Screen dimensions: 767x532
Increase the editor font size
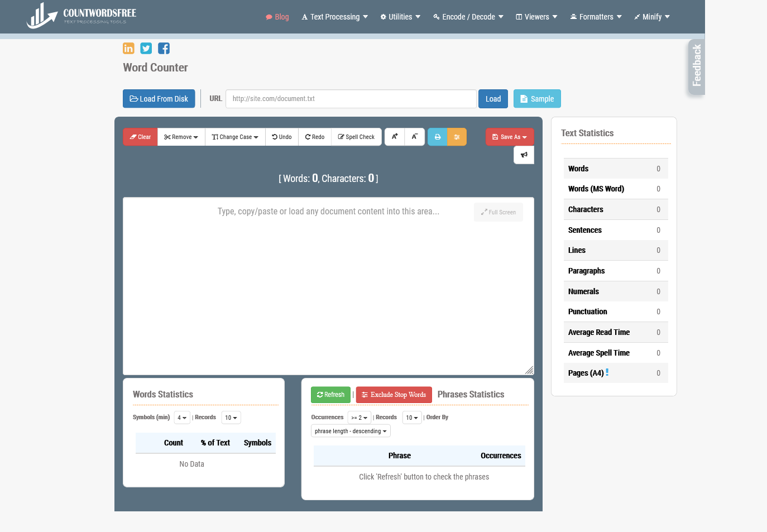395,137
